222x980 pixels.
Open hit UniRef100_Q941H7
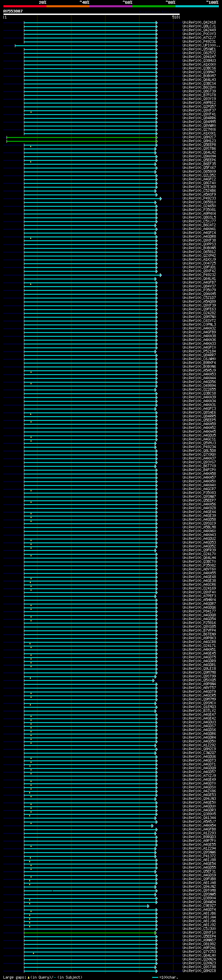pos(199,57)
